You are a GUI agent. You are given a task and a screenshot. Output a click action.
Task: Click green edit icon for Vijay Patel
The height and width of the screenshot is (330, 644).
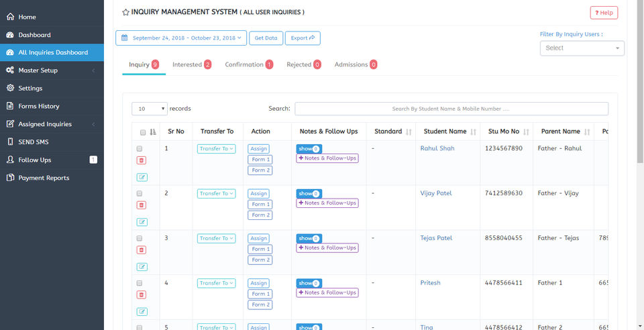point(142,222)
